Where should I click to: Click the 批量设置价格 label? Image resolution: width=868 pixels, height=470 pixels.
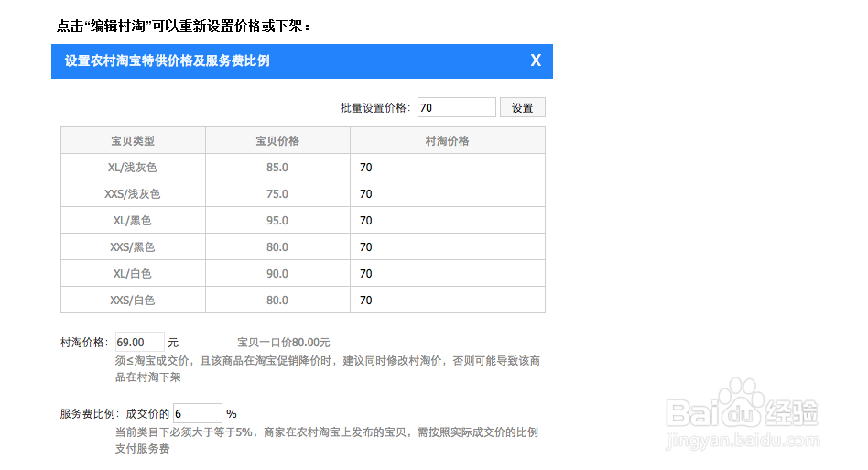point(375,108)
